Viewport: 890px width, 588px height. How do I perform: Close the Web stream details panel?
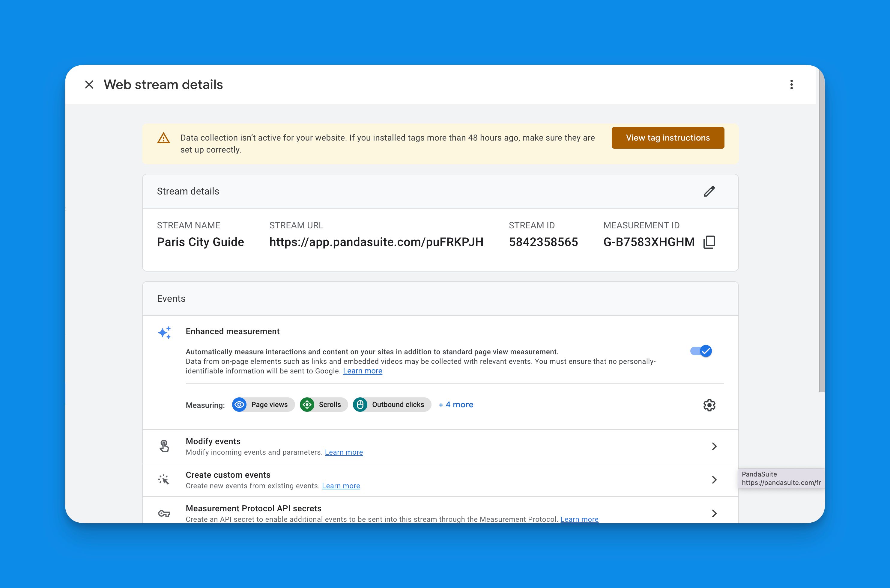pyautogui.click(x=89, y=85)
